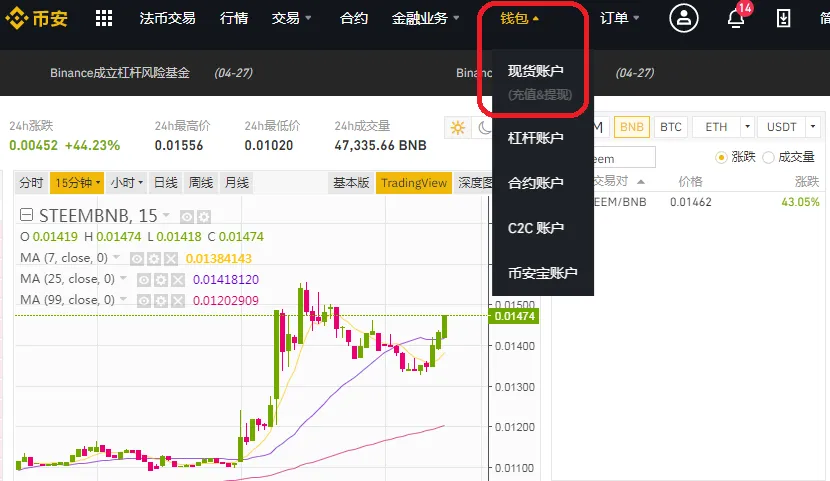830x481 pixels.
Task: Open the apps grid menu icon
Action: (104, 18)
